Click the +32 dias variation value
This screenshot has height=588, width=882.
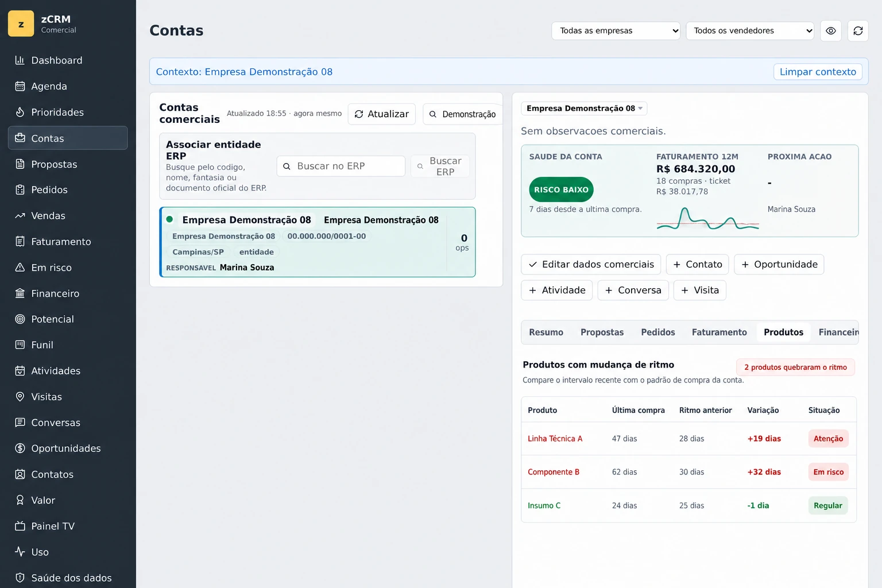[x=764, y=472]
